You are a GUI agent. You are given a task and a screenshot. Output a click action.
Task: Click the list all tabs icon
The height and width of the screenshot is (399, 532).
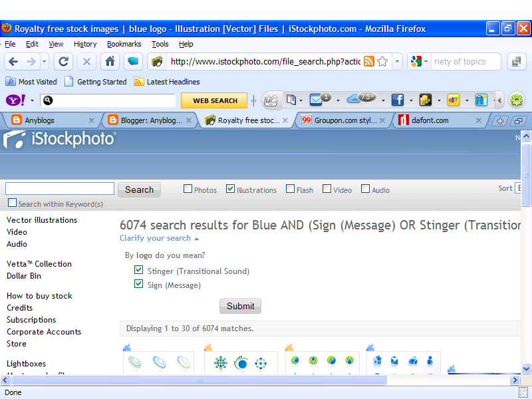(518, 121)
